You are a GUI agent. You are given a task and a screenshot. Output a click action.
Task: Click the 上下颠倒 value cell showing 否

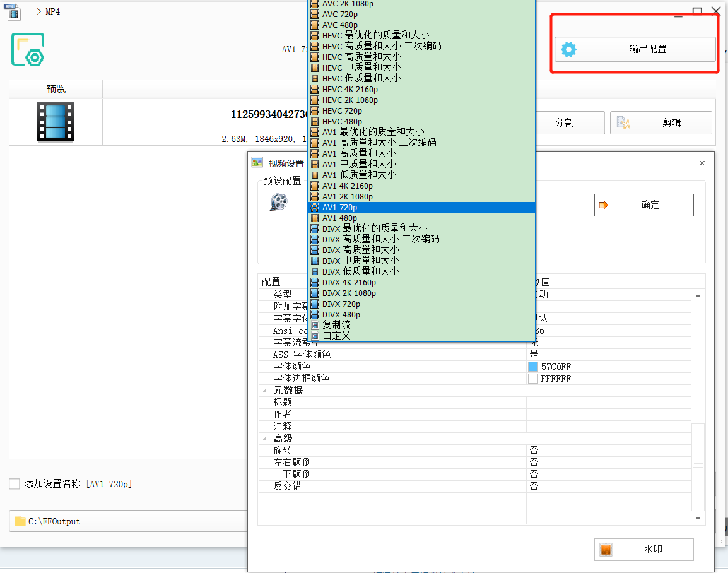[609, 475]
